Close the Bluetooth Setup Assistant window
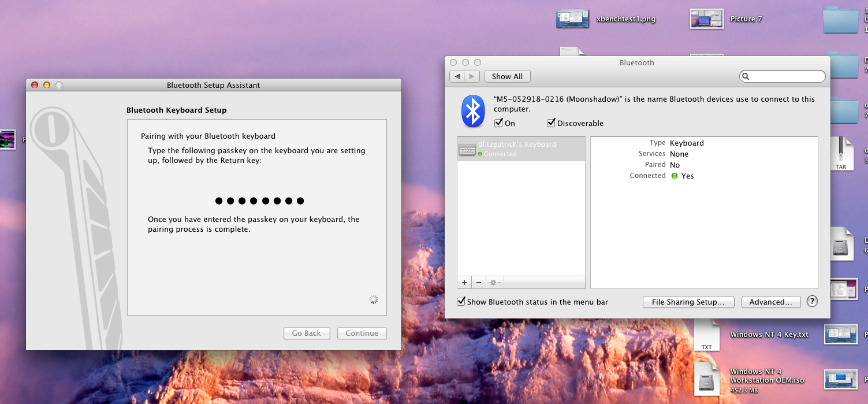This screenshot has width=868, height=404. click(35, 85)
